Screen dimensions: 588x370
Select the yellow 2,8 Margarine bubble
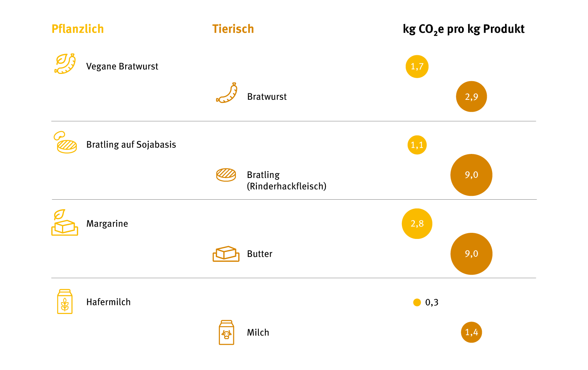[417, 224]
